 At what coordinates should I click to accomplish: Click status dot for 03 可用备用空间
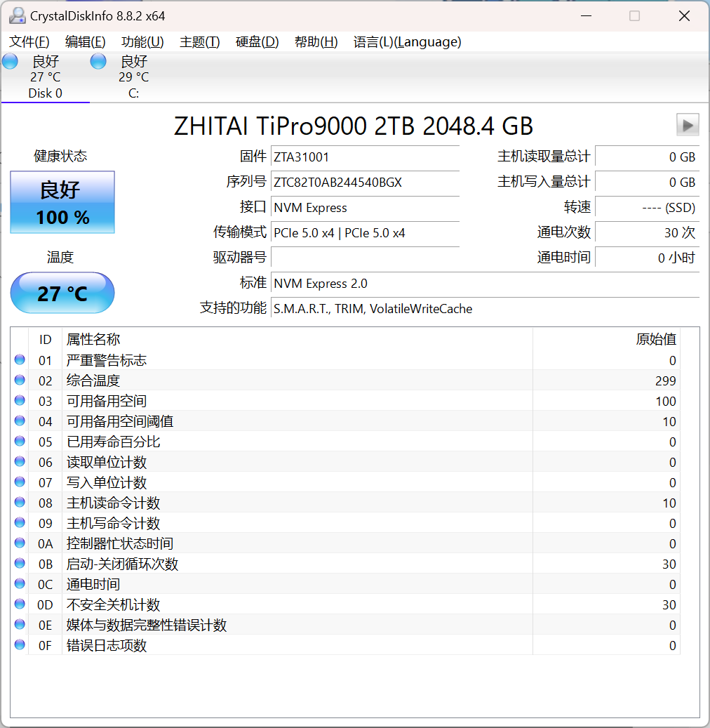(20, 400)
